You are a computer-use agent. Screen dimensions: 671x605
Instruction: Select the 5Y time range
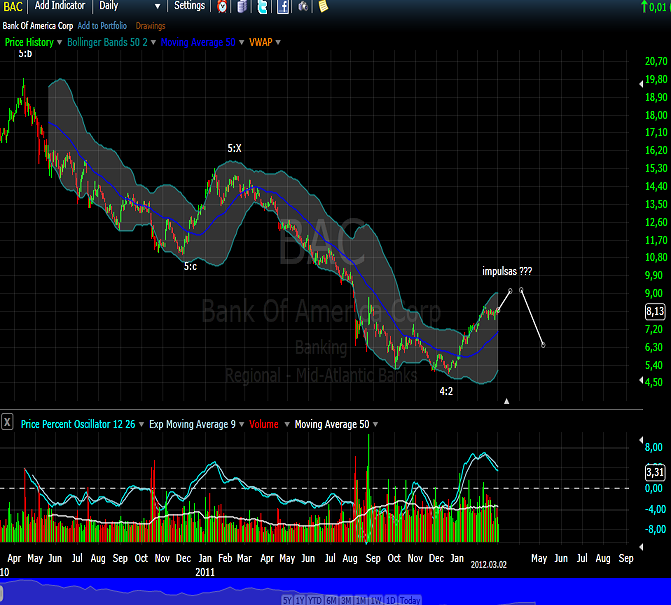(x=287, y=600)
